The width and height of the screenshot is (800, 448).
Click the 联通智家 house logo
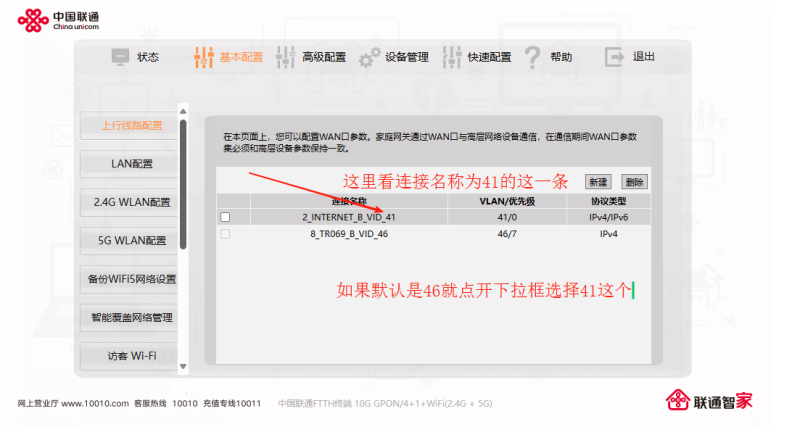(709, 401)
